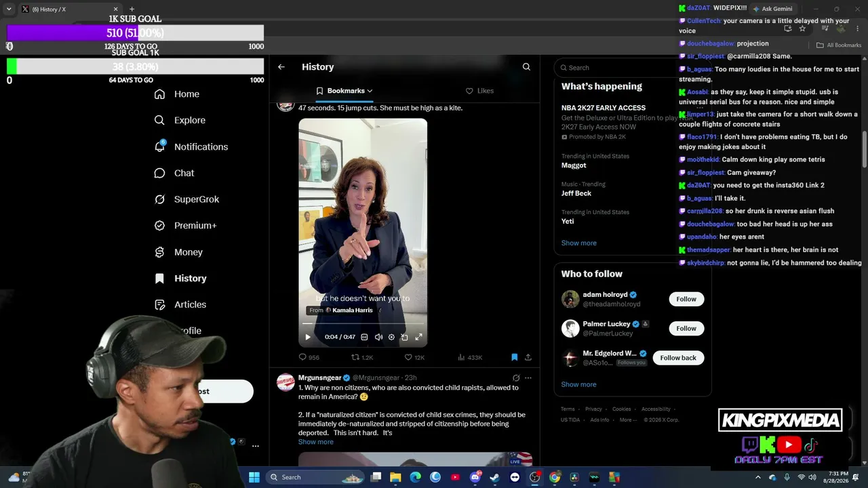Open Explore from the X sidebar
This screenshot has width=868, height=488.
pyautogui.click(x=180, y=120)
